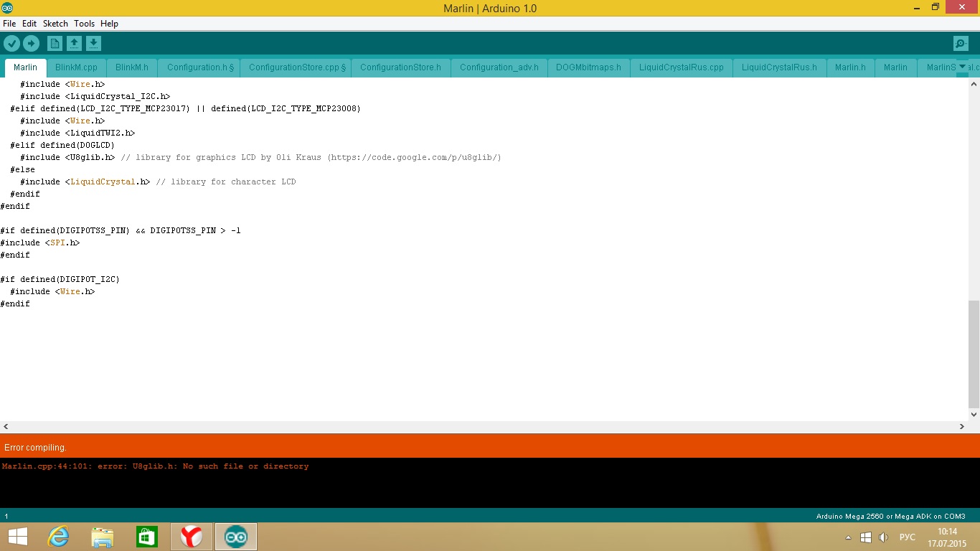Click the '#include <SPI.h>' line
This screenshot has height=551, width=980.
click(40, 242)
